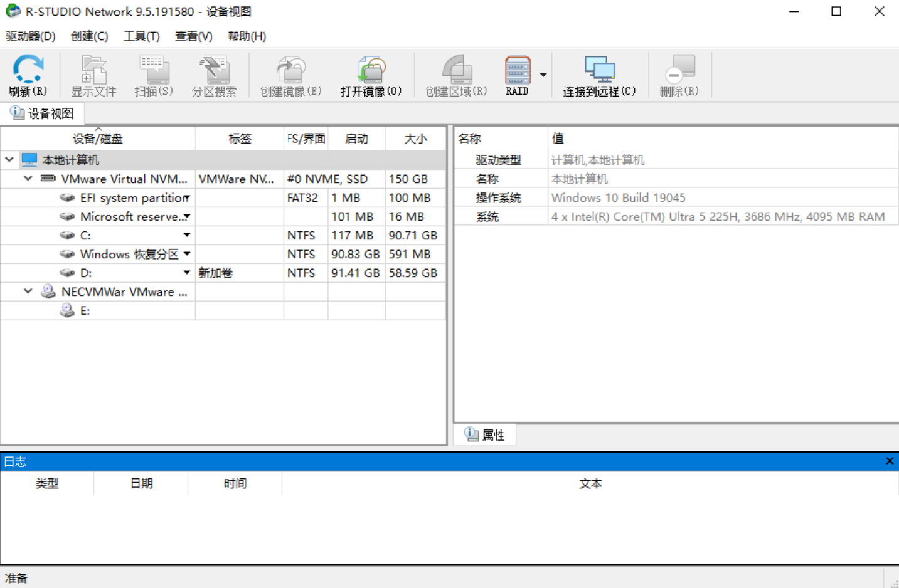Open the 工具(T) menu
Screen dimensions: 899x588
[x=141, y=36]
